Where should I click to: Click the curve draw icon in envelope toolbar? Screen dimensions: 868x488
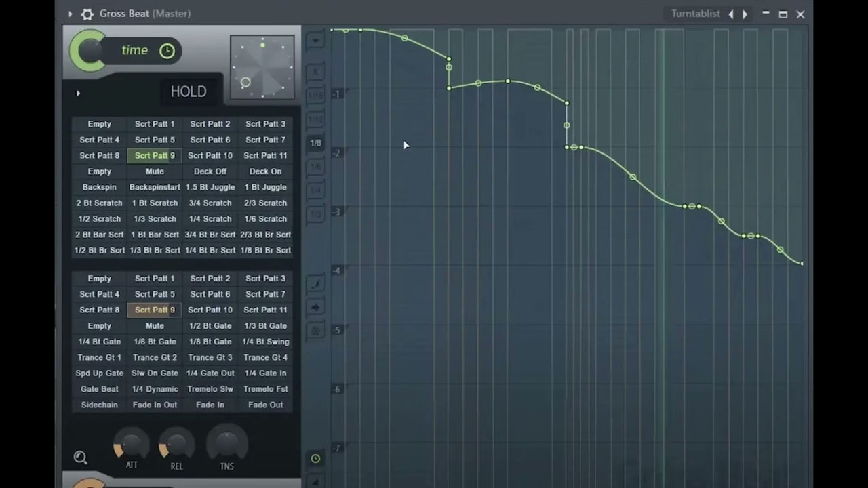(315, 284)
